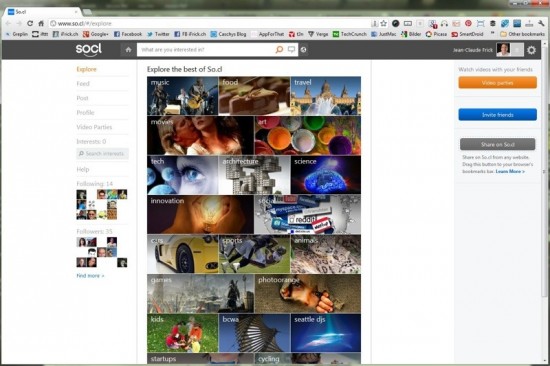Image resolution: width=550 pixels, height=366 pixels.
Task: Follow the Find more link
Action: point(90,276)
